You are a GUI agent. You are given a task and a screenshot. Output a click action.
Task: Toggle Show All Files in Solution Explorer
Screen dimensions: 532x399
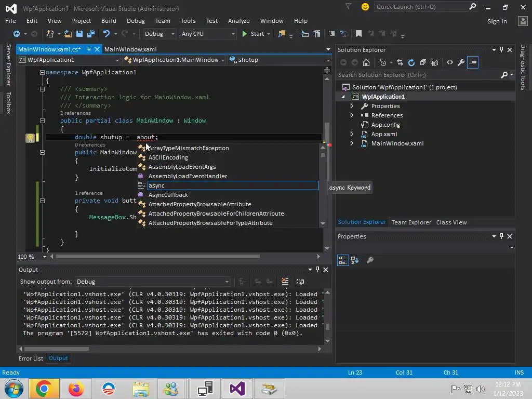click(434, 62)
